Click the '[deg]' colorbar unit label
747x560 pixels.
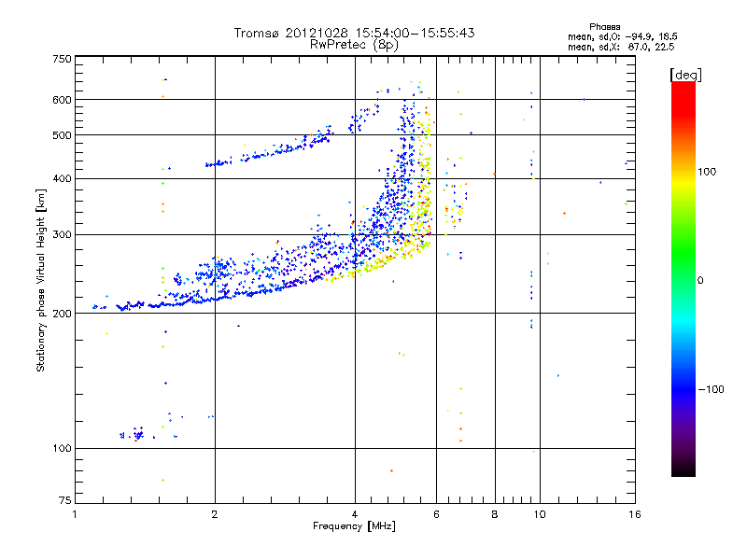(x=685, y=75)
